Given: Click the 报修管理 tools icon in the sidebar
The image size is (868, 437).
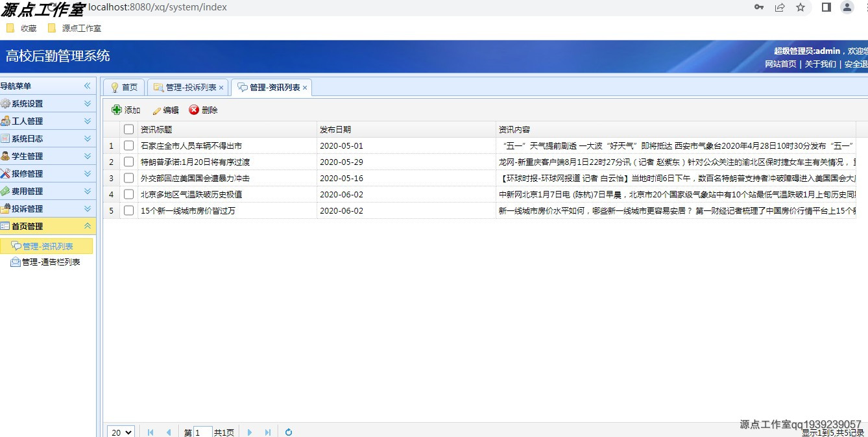Looking at the screenshot, I should point(7,173).
